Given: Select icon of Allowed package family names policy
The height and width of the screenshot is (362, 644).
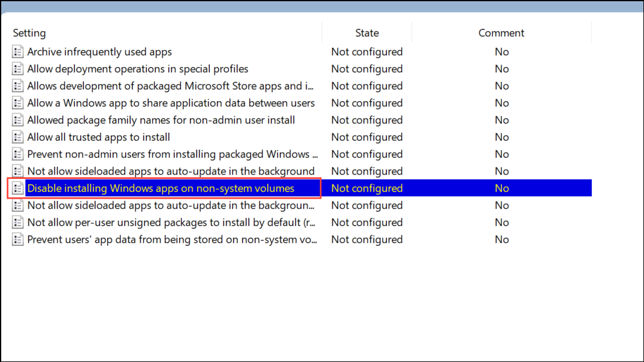Looking at the screenshot, I should [17, 120].
